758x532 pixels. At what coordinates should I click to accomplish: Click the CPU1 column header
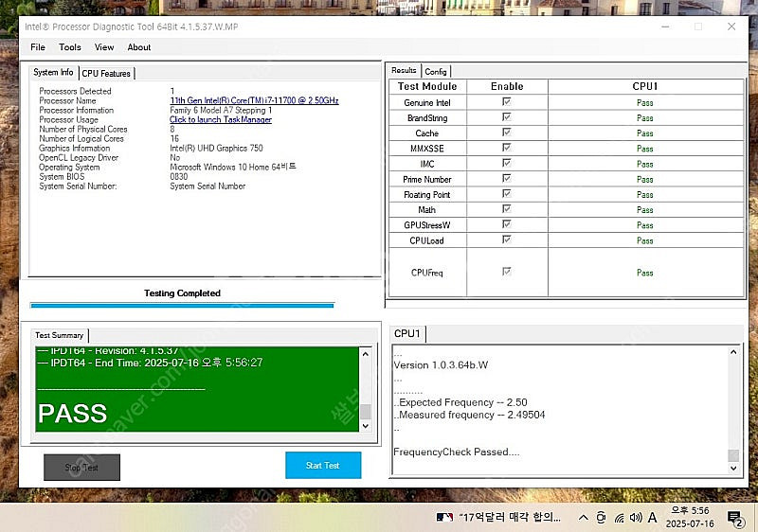coord(645,86)
